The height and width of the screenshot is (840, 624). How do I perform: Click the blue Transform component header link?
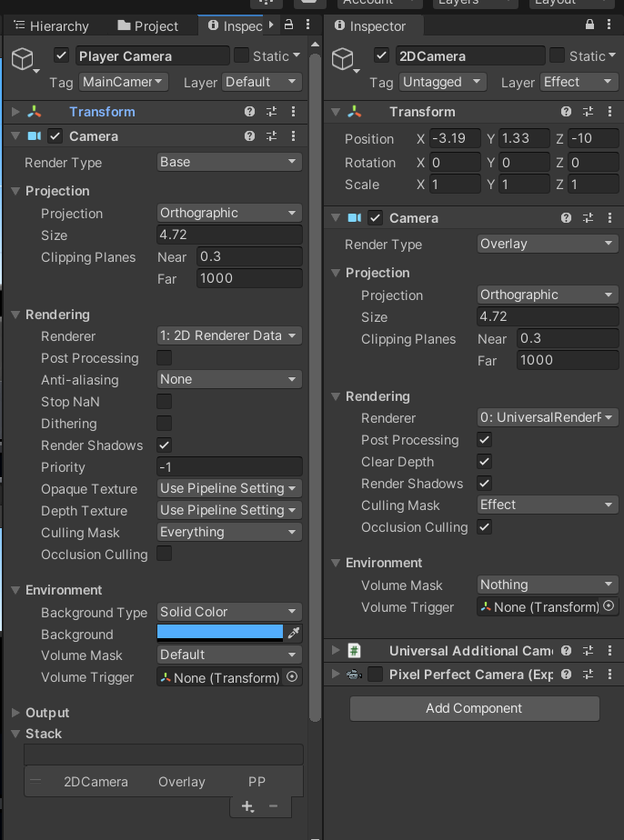pos(102,112)
